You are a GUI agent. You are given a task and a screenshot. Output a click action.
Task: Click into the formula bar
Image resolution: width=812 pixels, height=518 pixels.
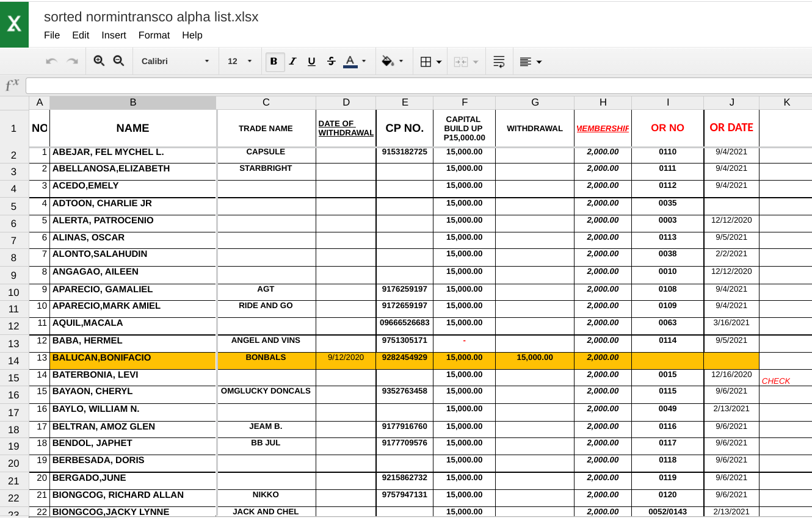pyautogui.click(x=419, y=85)
